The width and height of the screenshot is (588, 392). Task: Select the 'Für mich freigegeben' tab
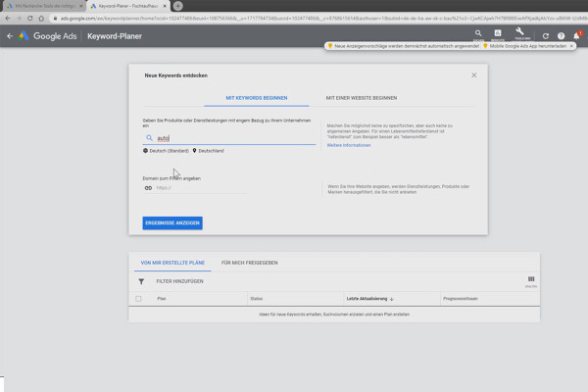point(249,263)
